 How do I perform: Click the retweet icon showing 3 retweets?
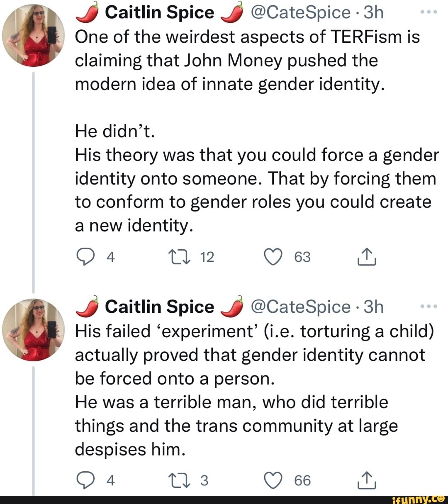(179, 480)
